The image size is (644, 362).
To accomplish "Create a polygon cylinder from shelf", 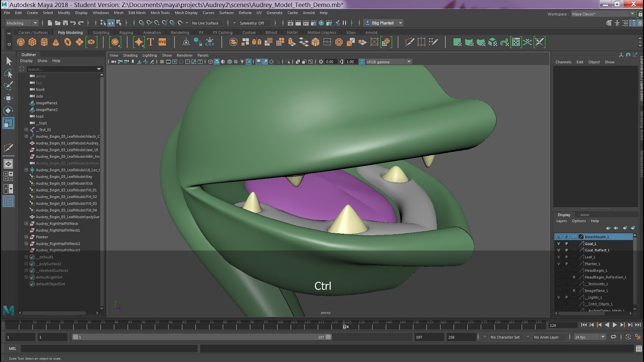I will point(44,42).
